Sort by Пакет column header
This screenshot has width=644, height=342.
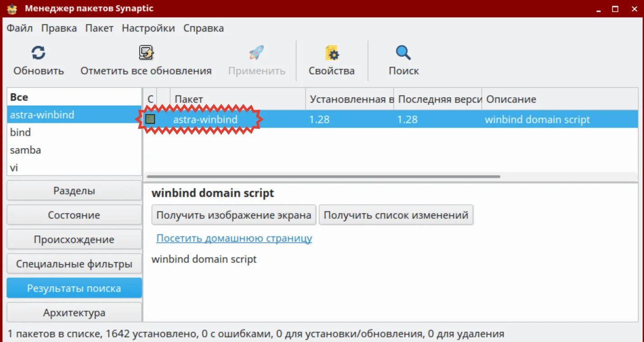coord(238,99)
